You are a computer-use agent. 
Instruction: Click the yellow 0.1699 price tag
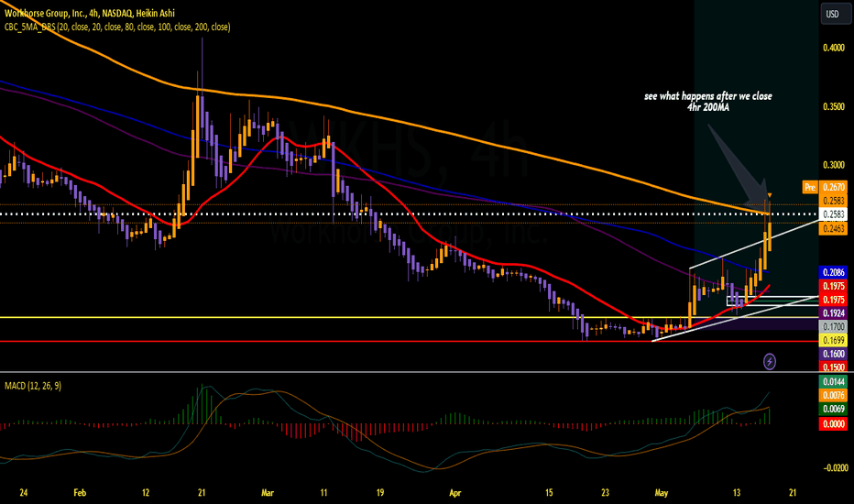coord(833,341)
